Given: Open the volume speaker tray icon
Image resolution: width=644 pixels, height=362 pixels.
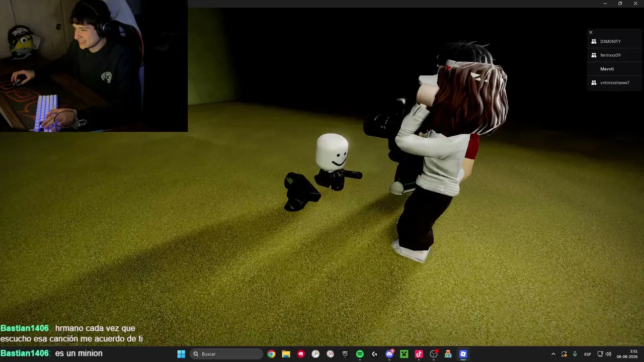Looking at the screenshot, I should 608,354.
